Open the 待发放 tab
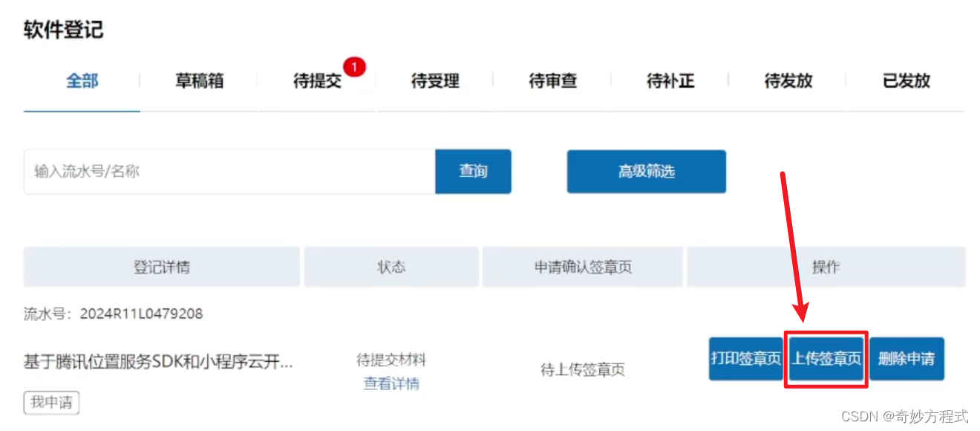This screenshot has height=431, width=980. point(788,82)
